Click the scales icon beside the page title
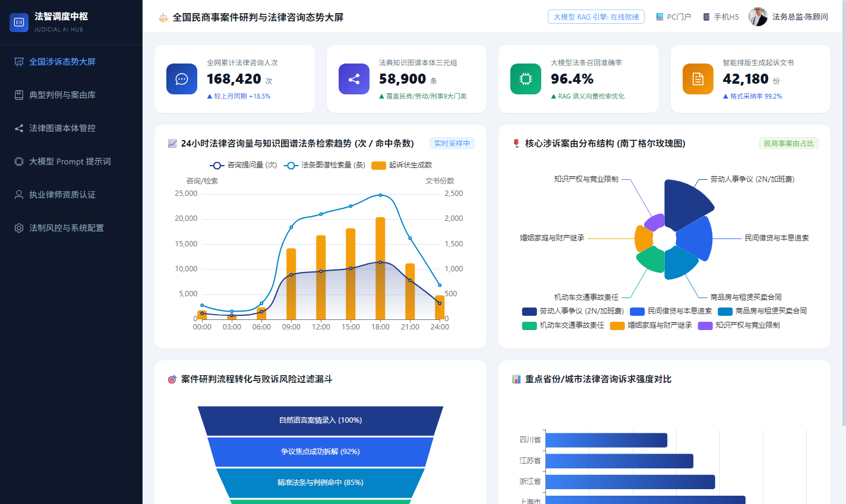 click(x=163, y=17)
